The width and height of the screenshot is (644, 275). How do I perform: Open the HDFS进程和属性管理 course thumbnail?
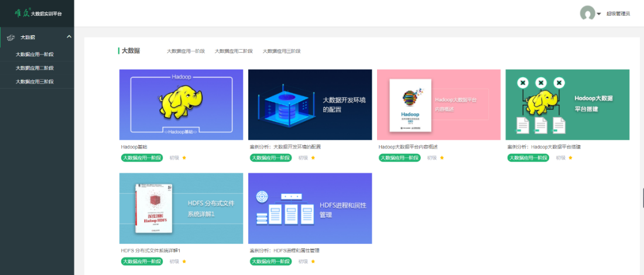[x=310, y=208]
